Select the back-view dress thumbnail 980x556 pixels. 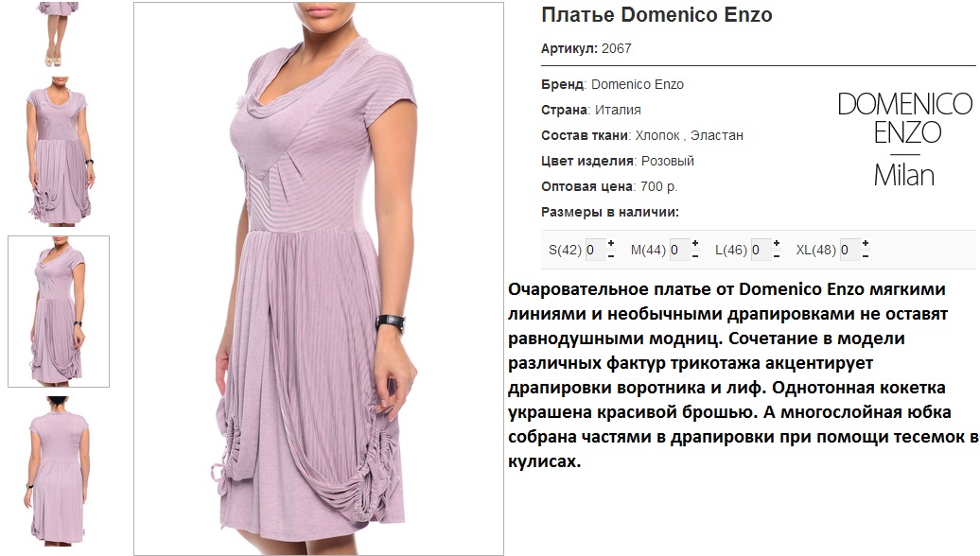tap(58, 470)
